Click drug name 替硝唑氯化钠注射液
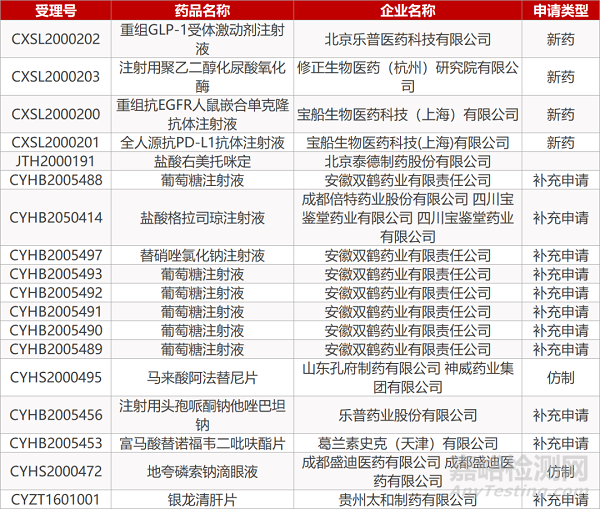The height and width of the screenshot is (509, 600). point(202,255)
